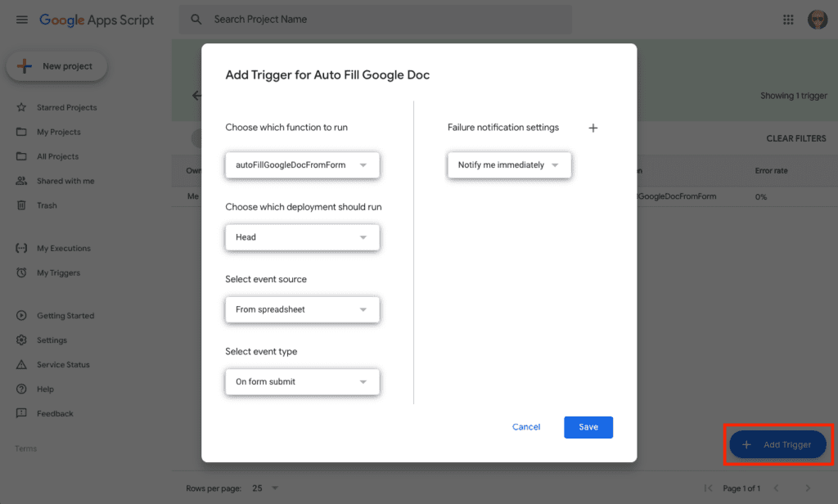The width and height of the screenshot is (838, 504).
Task: Click the profile avatar picture
Action: [818, 19]
